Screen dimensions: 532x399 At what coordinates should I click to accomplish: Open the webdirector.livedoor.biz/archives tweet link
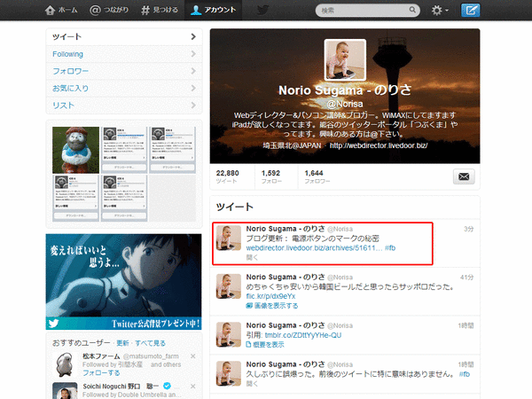[314, 248]
